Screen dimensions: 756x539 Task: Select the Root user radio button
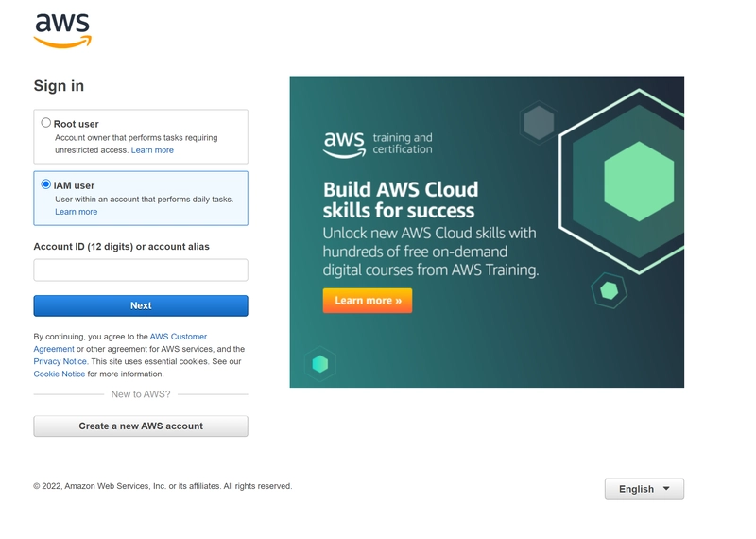pyautogui.click(x=45, y=123)
